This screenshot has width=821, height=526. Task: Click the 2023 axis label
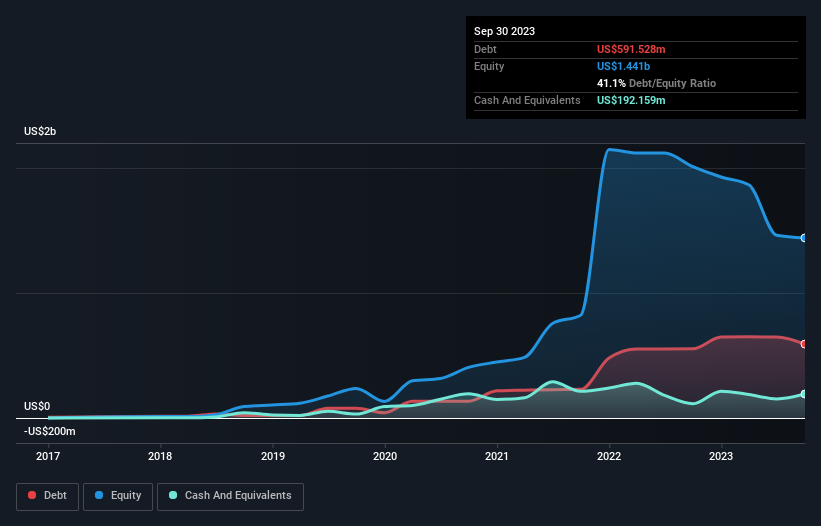coord(721,456)
